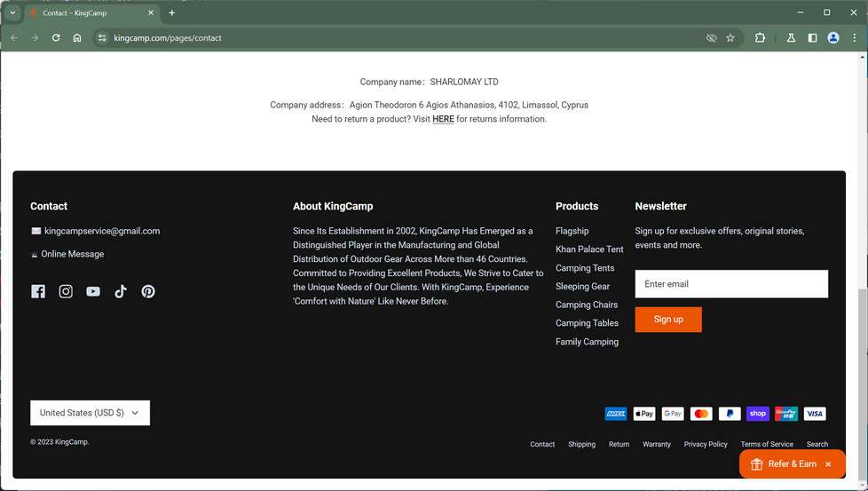Reload the page with the refresh icon
The width and height of the screenshot is (868, 491).
click(56, 37)
